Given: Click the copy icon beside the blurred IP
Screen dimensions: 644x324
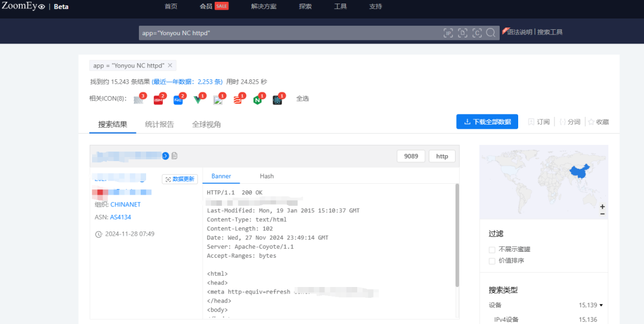Looking at the screenshot, I should (x=175, y=156).
